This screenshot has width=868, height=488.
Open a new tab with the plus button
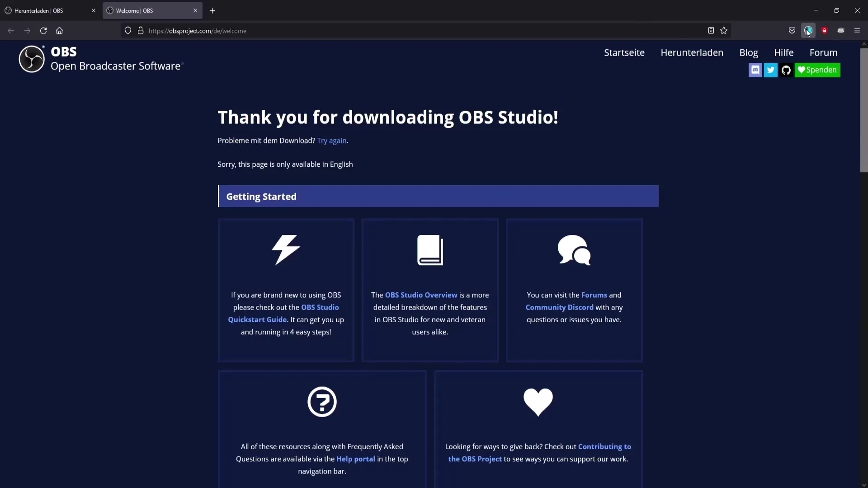pyautogui.click(x=212, y=11)
